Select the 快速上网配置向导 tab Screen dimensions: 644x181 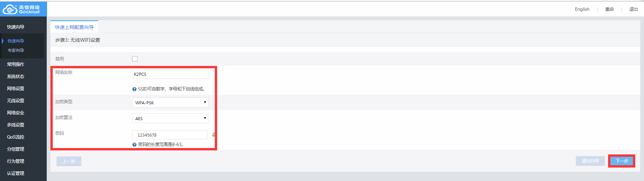click(x=74, y=27)
